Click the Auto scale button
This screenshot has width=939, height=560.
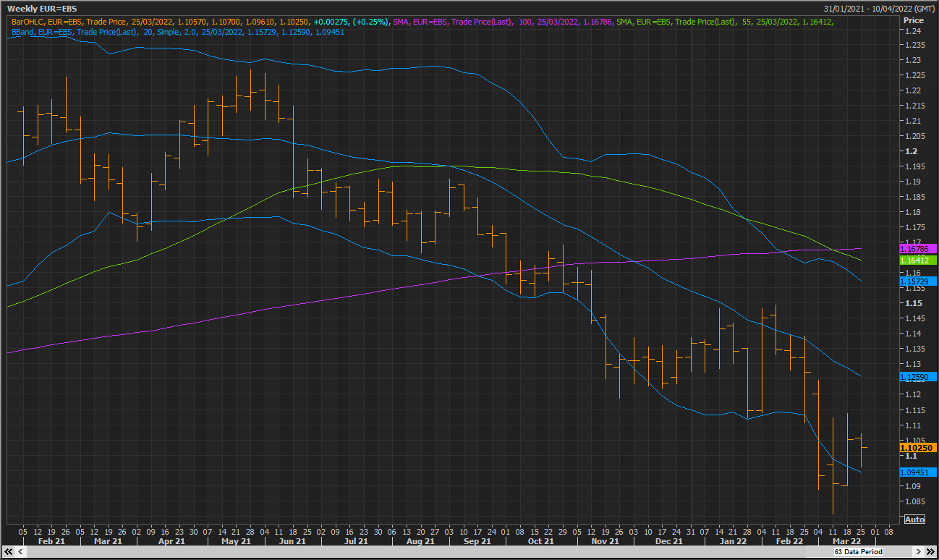[x=914, y=519]
